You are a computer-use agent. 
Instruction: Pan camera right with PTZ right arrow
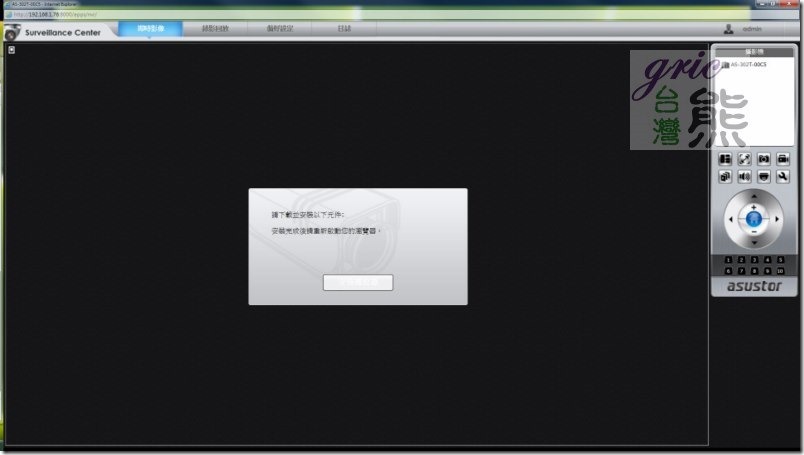pos(777,220)
